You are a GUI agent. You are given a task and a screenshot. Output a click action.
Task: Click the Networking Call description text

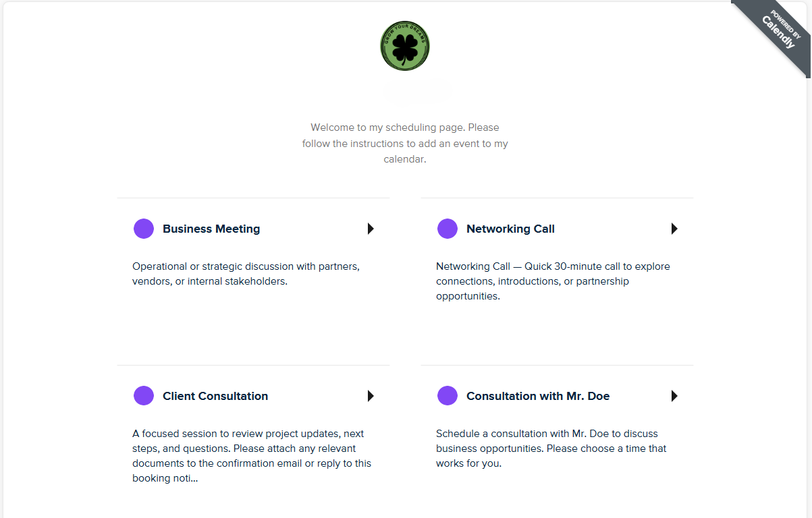point(553,281)
